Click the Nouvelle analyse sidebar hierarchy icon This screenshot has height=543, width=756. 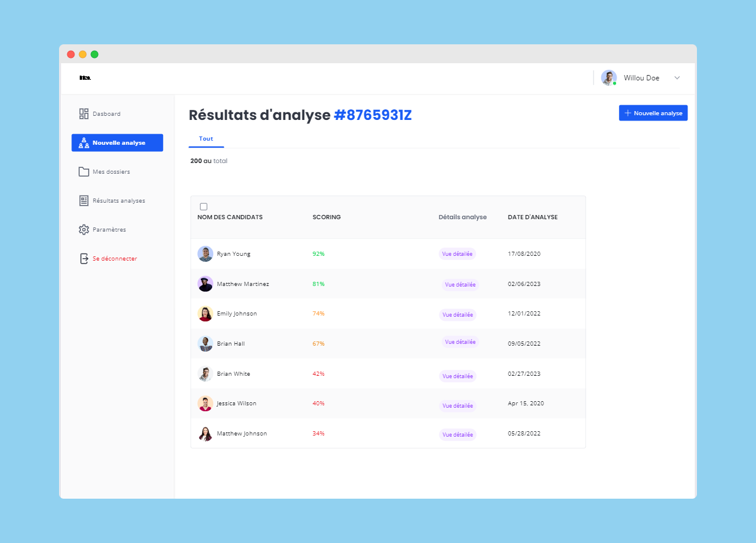click(x=84, y=142)
